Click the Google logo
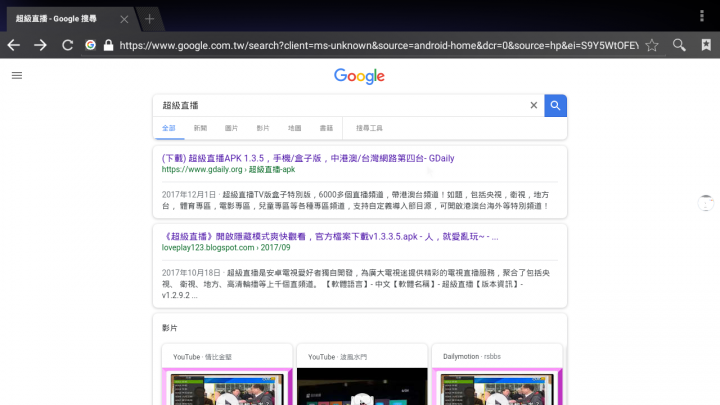 coord(360,76)
